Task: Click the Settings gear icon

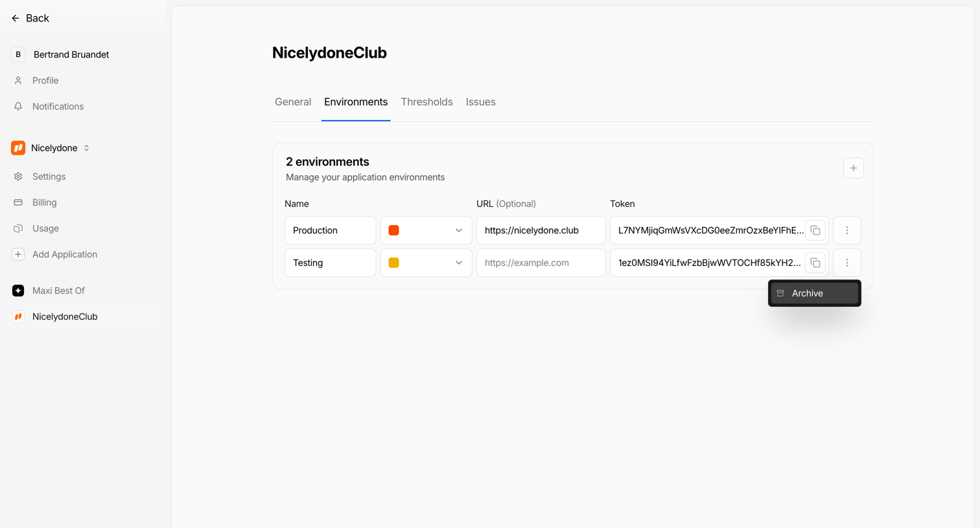Action: coord(18,176)
